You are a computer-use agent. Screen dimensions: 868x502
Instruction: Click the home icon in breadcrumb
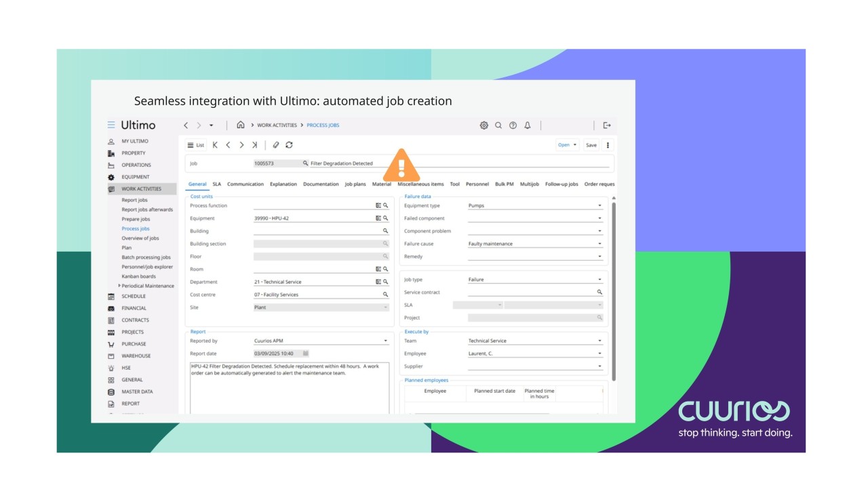(241, 125)
